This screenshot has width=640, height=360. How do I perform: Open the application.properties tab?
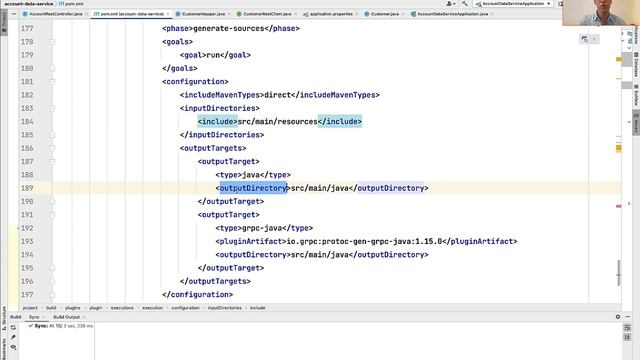click(331, 14)
